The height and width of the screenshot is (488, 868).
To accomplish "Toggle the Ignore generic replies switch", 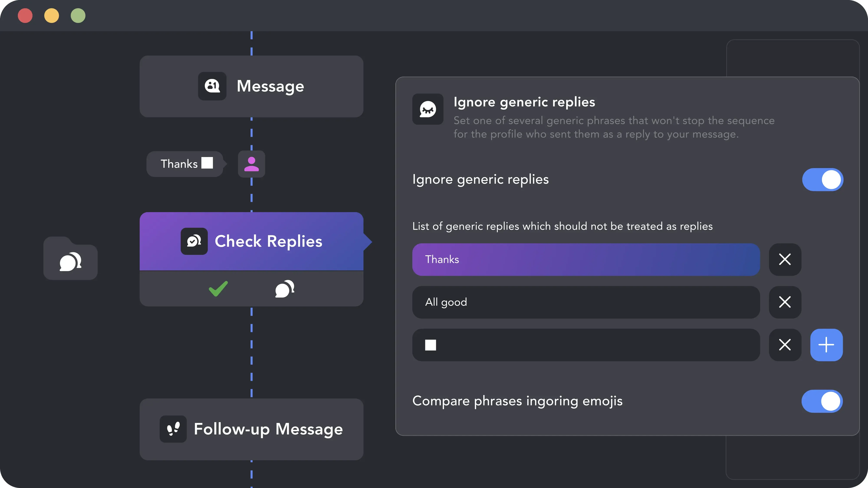I will click(822, 180).
